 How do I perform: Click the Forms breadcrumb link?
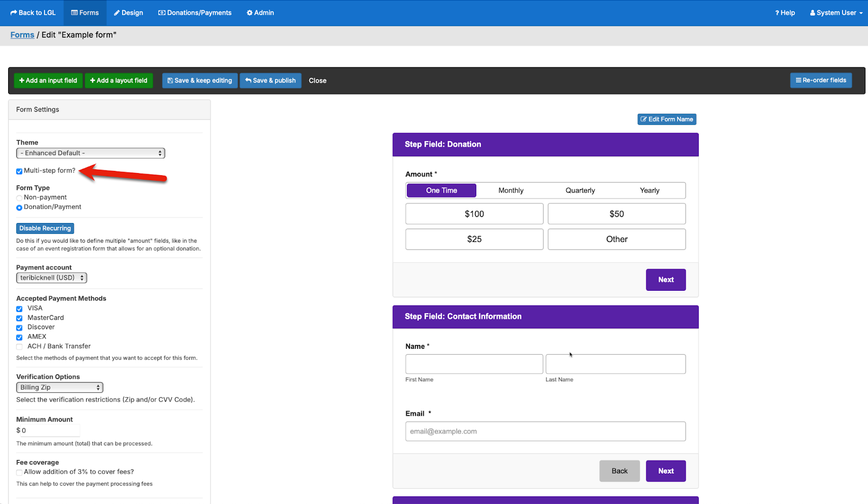coord(22,35)
